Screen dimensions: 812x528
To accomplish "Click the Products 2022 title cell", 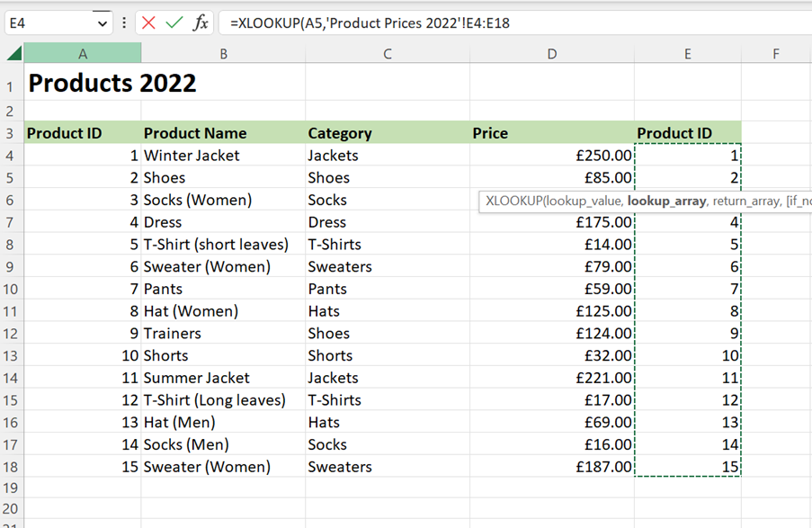I will point(112,84).
